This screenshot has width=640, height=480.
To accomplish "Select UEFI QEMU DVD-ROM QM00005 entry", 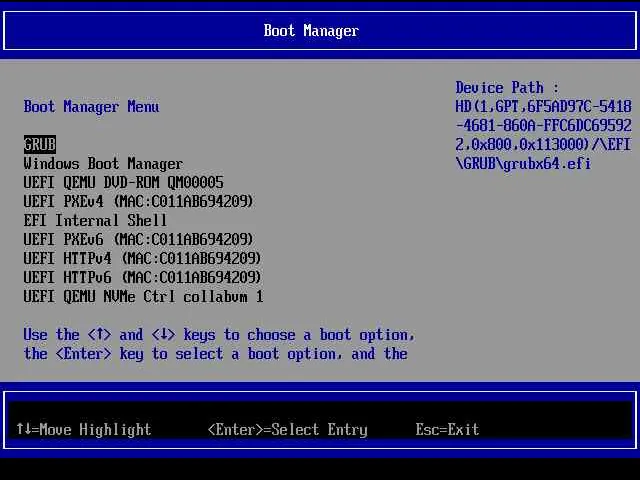I will [x=124, y=182].
